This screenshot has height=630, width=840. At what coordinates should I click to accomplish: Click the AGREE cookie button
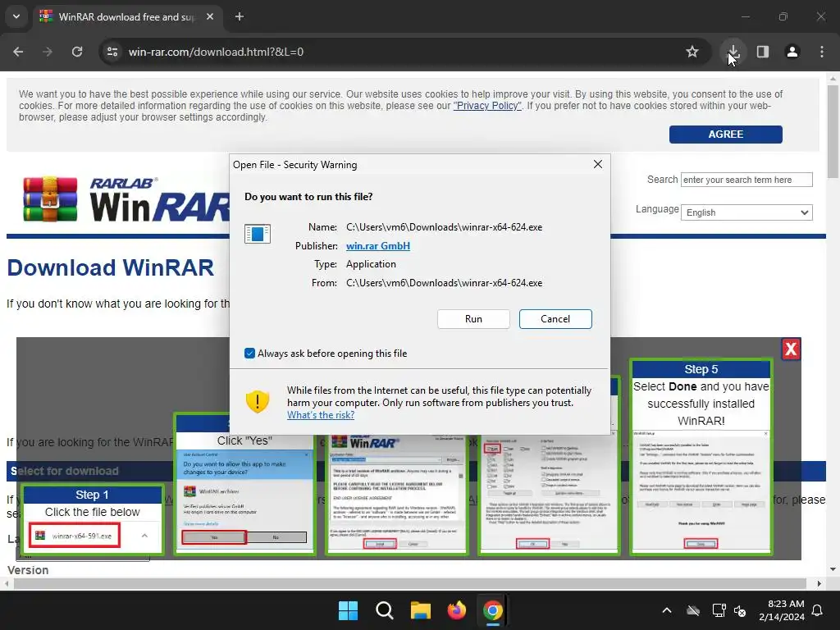(725, 135)
